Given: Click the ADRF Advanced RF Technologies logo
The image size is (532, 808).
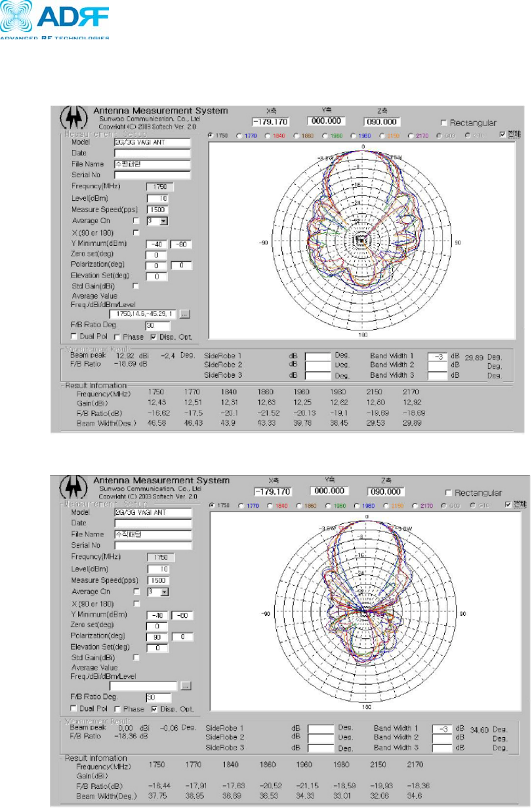Looking at the screenshot, I should [56, 20].
